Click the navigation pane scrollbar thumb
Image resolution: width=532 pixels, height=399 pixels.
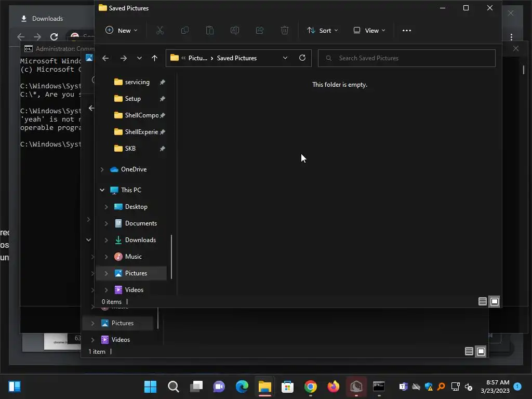171,257
